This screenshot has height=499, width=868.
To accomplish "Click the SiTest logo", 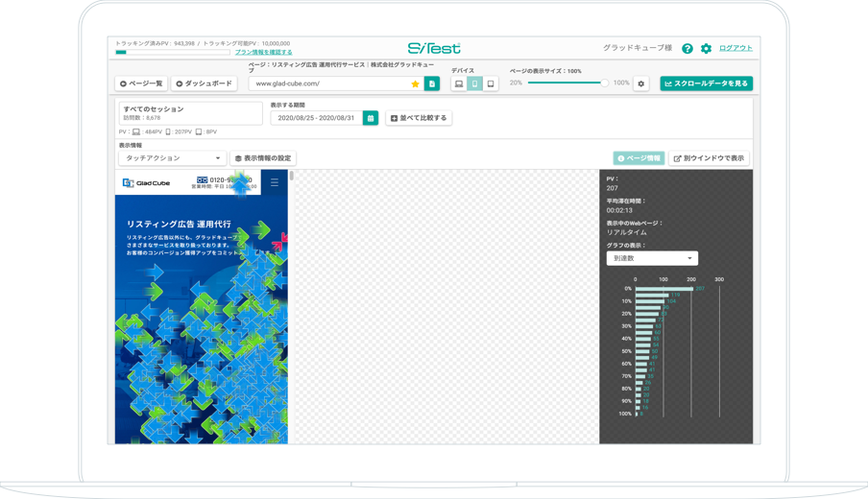I will [x=434, y=48].
